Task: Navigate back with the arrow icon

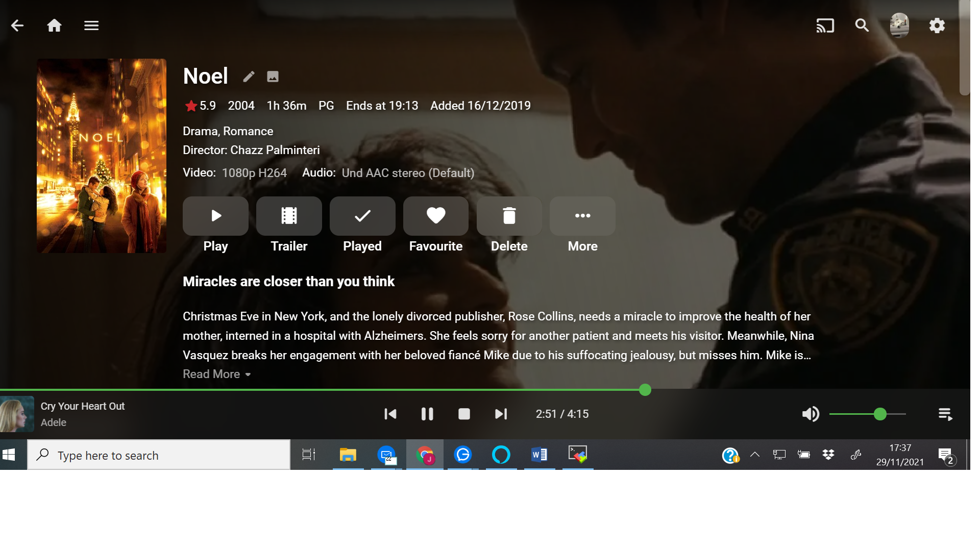Action: (17, 26)
